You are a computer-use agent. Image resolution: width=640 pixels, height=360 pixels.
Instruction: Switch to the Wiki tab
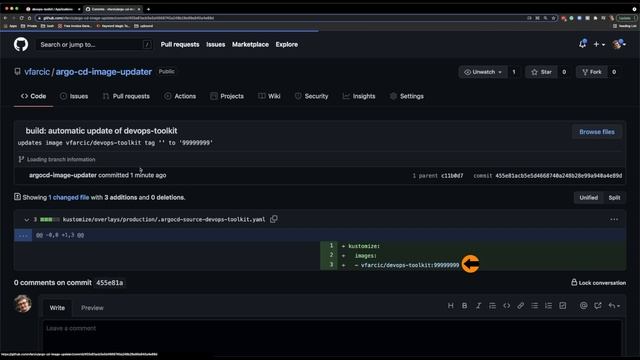coord(269,96)
